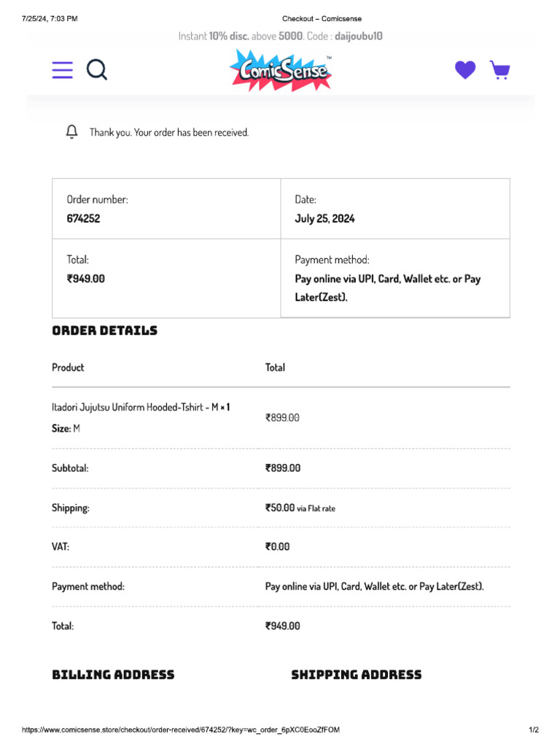Click the Billing Address heading
This screenshot has width=560, height=747.
pyautogui.click(x=113, y=675)
